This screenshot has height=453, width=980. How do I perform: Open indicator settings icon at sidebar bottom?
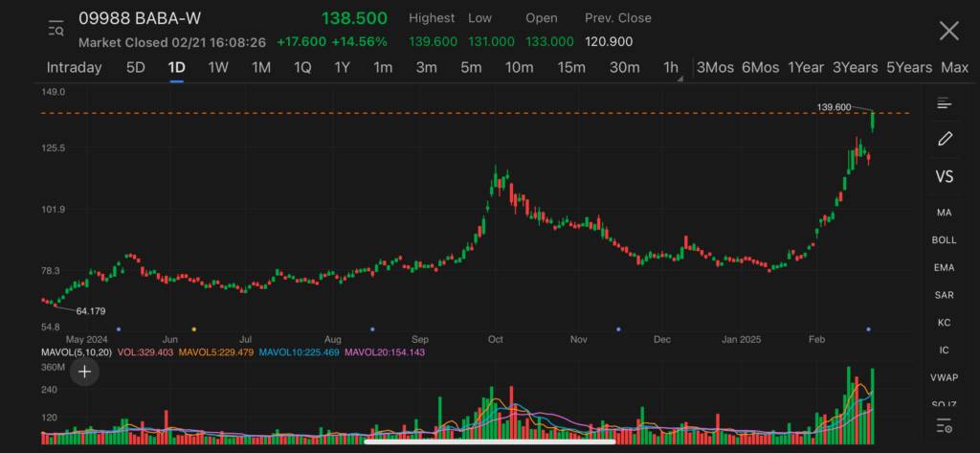[944, 426]
